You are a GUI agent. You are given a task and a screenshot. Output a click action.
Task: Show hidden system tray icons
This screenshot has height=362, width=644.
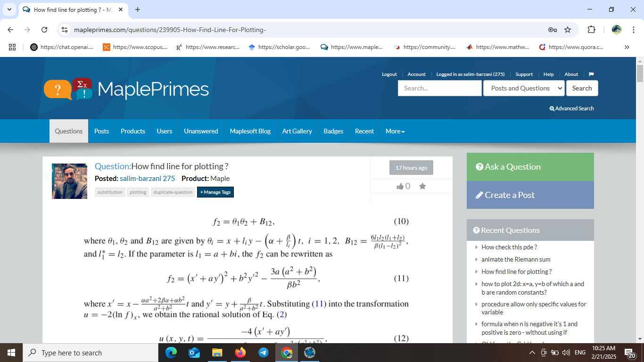coord(532,353)
